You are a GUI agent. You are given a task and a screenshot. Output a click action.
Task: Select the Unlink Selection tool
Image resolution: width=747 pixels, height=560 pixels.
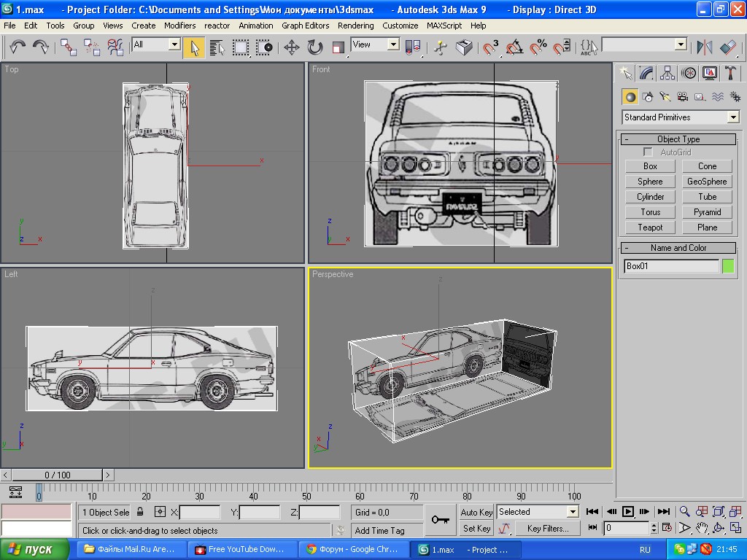tap(91, 47)
